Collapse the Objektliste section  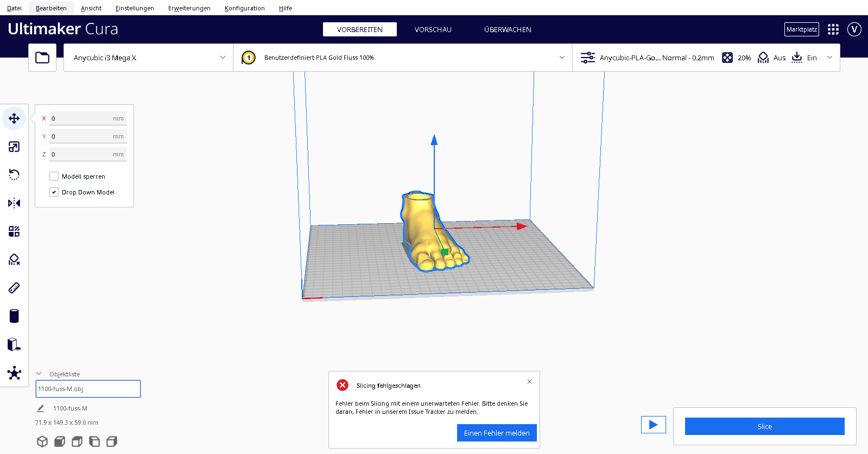point(39,374)
